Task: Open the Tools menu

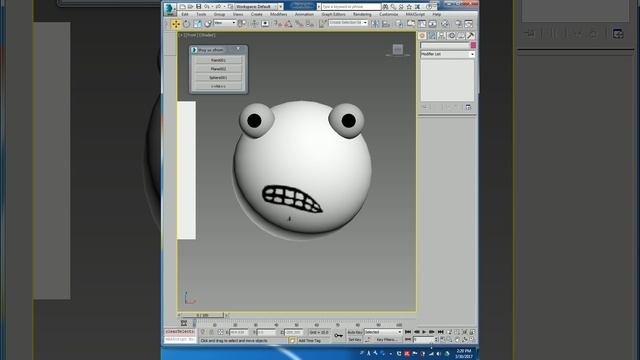Action: coord(201,14)
